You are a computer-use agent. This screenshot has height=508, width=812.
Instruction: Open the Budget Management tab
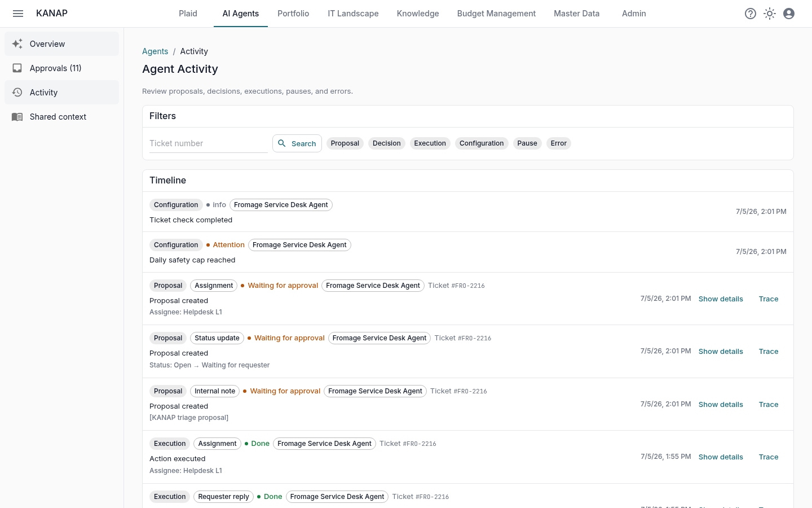(x=496, y=14)
